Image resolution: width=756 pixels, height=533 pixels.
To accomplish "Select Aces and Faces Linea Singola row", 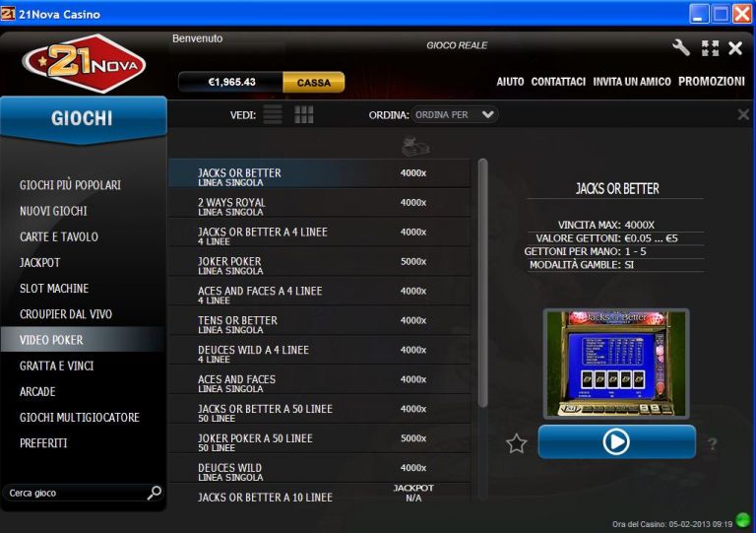I will [320, 379].
